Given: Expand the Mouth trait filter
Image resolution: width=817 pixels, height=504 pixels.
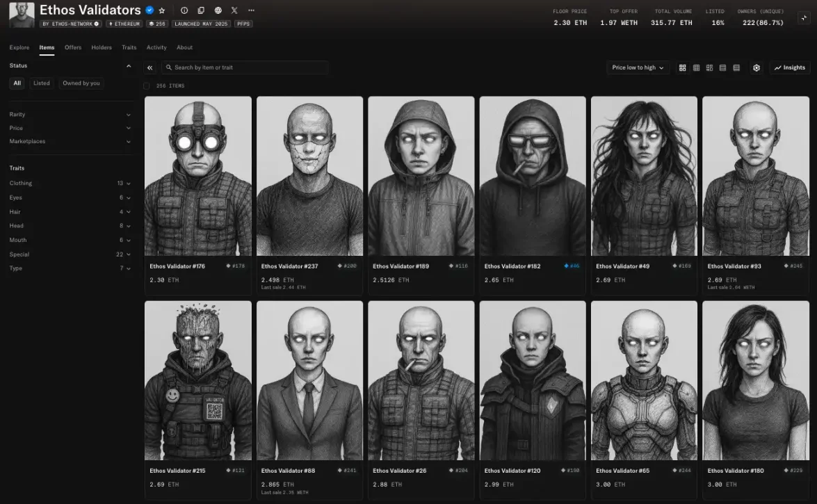Looking at the screenshot, I should tap(70, 240).
